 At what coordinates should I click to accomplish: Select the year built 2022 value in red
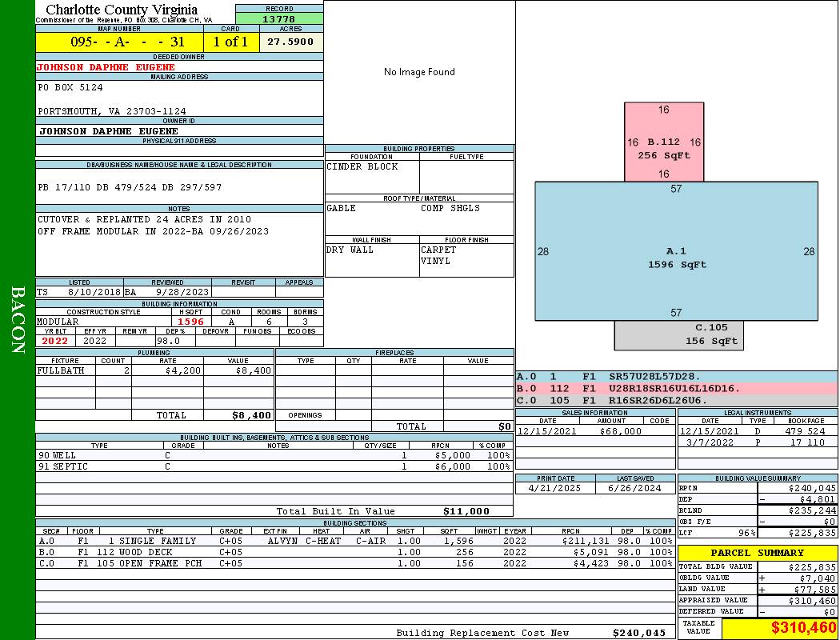click(55, 341)
